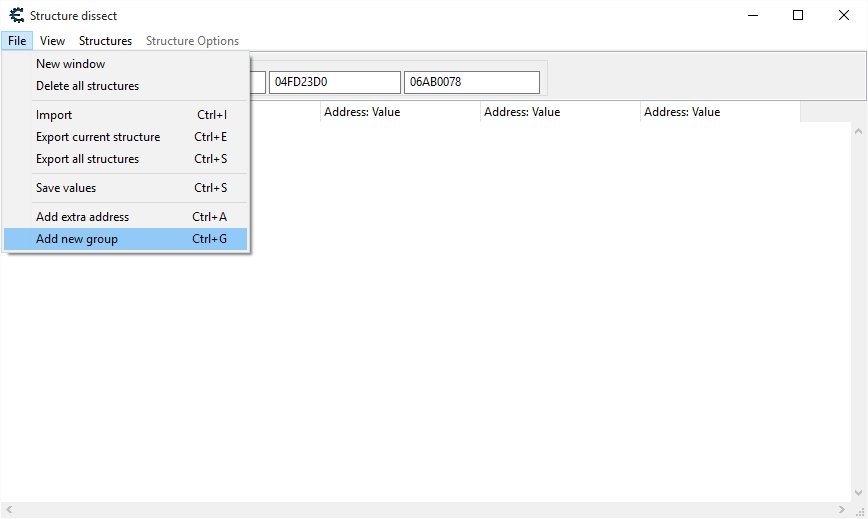Close the open File menu
868x519 pixels.
click(x=16, y=41)
